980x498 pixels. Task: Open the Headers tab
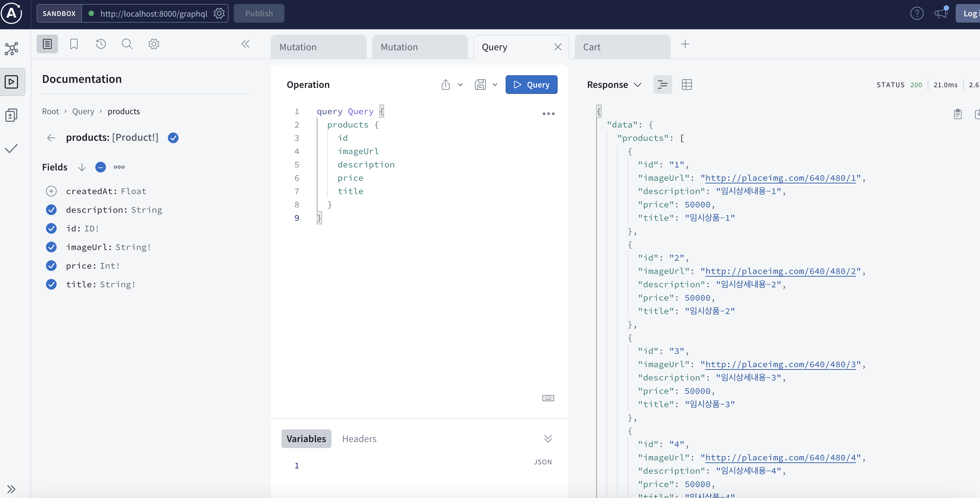pyautogui.click(x=359, y=439)
